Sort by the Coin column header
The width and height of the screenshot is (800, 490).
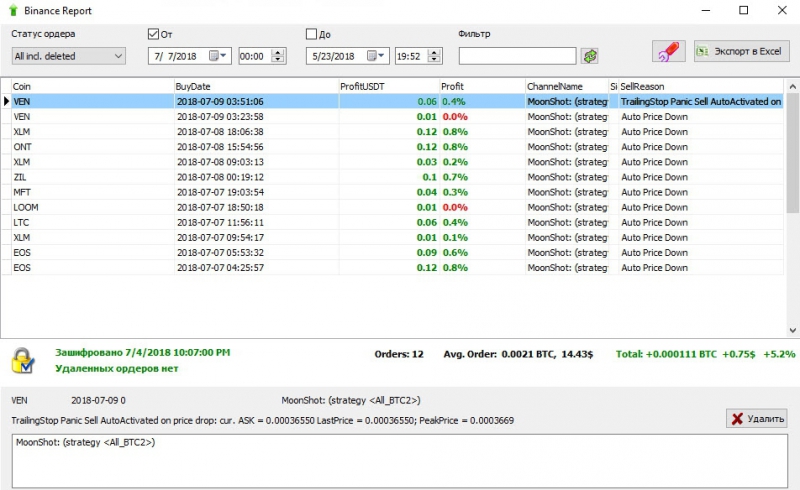[x=92, y=86]
